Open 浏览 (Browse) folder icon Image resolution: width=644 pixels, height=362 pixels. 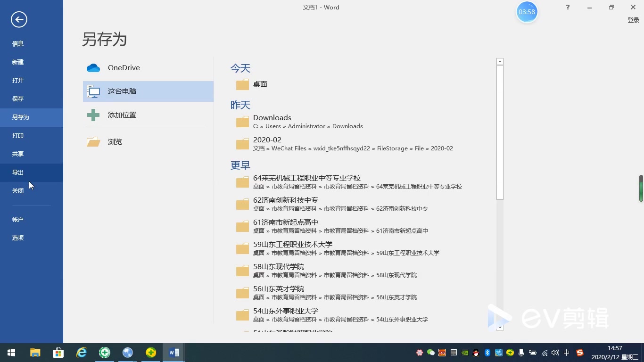pyautogui.click(x=93, y=141)
